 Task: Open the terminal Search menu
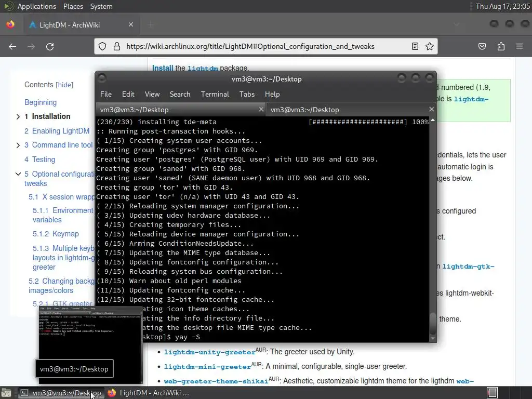[x=180, y=95]
